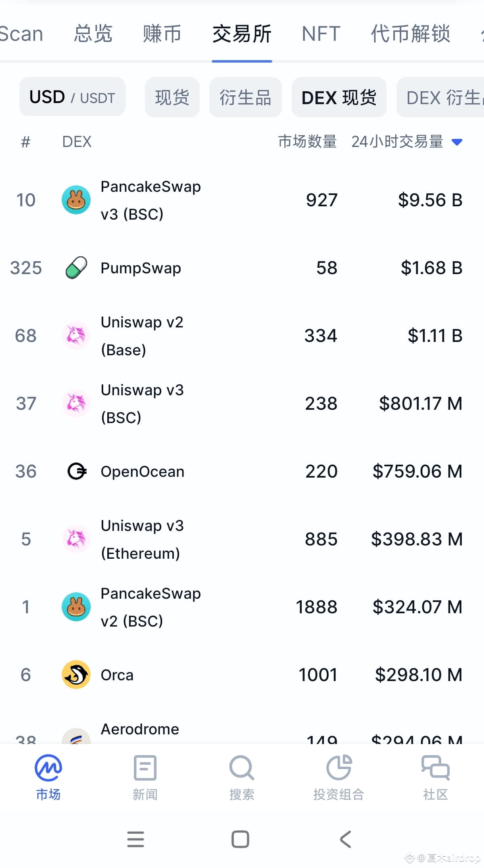Tap PancakeSwap v3 (BSC) bunny logo

tap(76, 200)
